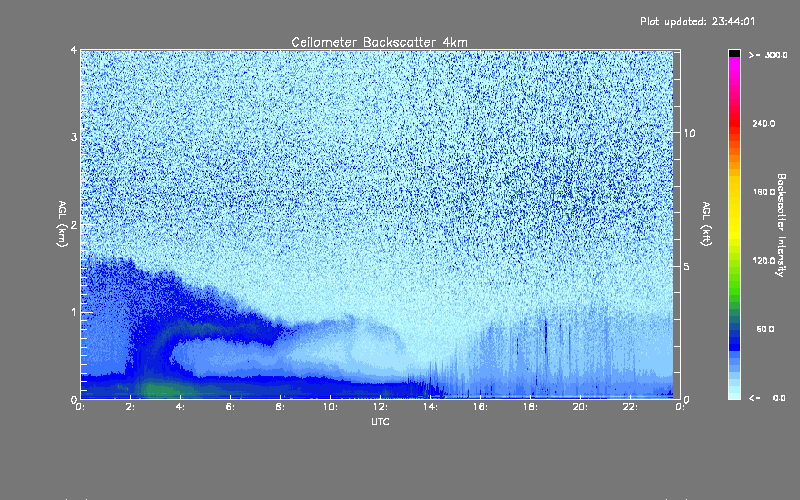Click the "<= 0.0" colorbar minimum label

(767, 398)
